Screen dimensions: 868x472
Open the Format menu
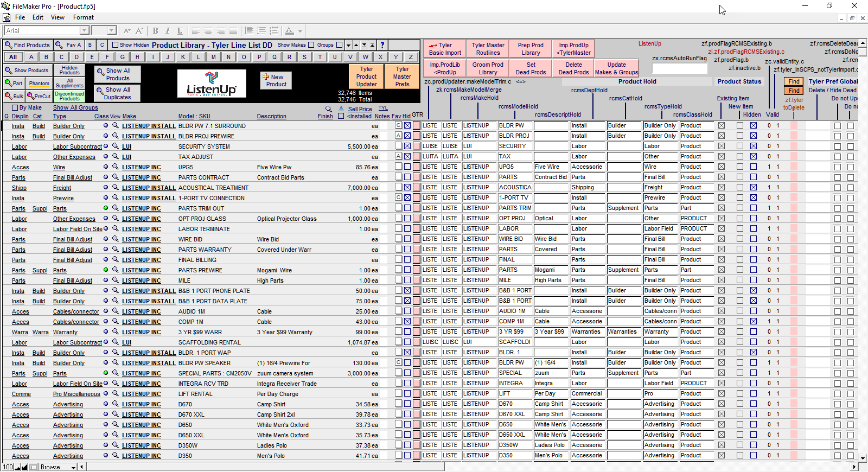(x=84, y=17)
